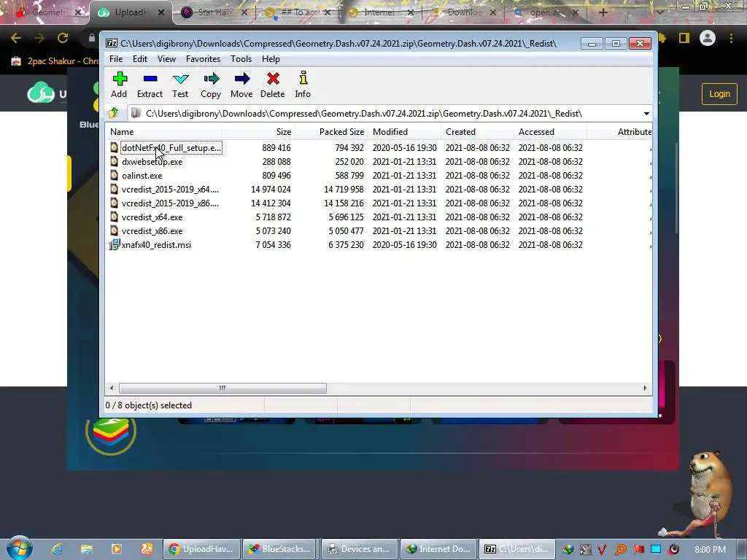Click the Info toolbar button
The width and height of the screenshot is (747, 560).
pyautogui.click(x=303, y=85)
